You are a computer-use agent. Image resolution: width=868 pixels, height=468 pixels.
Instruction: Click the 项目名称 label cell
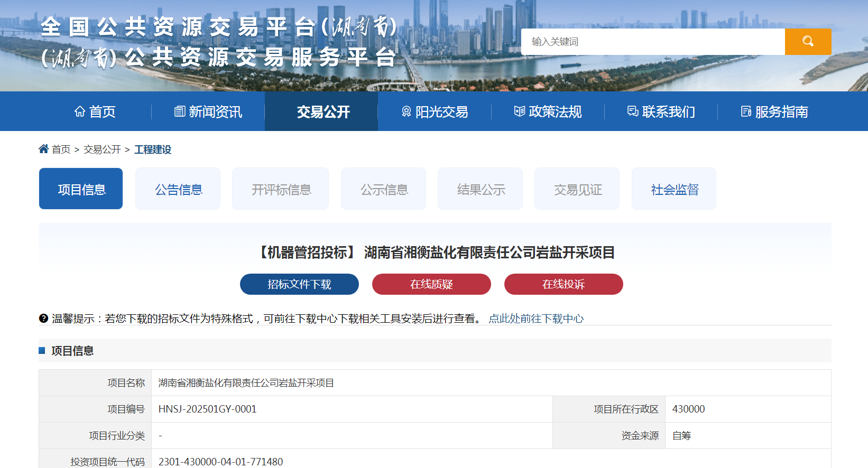(95, 383)
